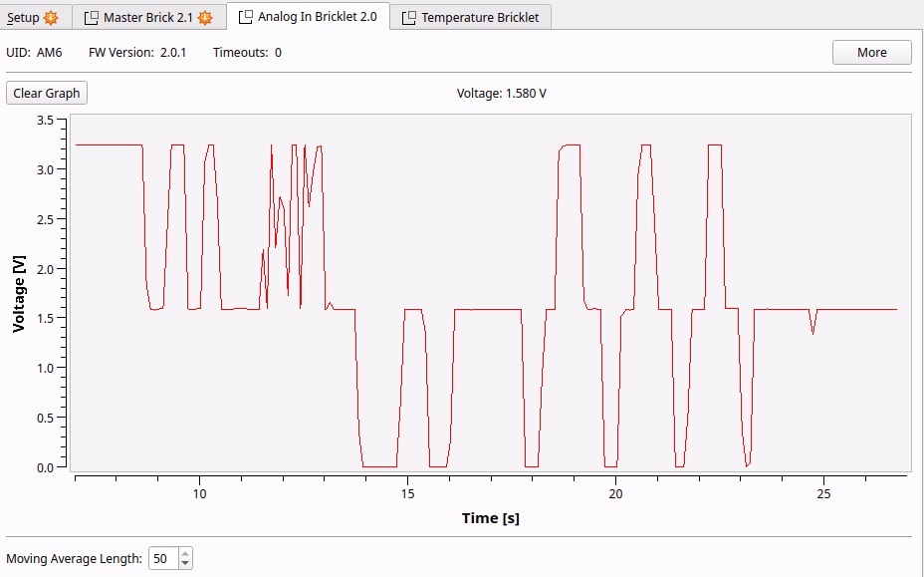
Task: Select the Temperature Bricklet tab
Action: (x=479, y=18)
